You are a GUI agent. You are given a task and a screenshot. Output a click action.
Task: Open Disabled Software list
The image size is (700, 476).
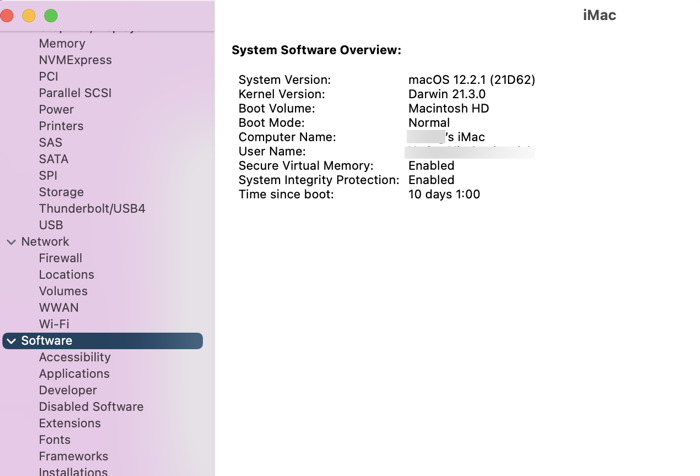91,407
